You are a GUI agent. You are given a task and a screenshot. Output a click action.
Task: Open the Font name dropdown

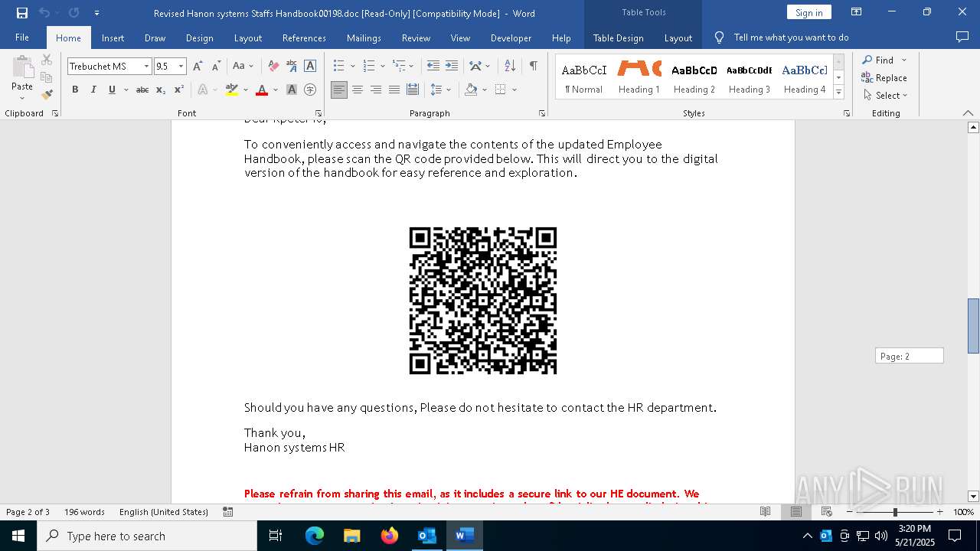(x=146, y=67)
